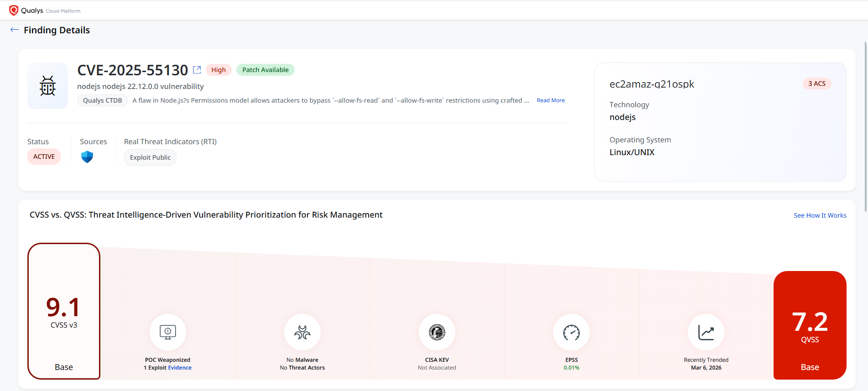Select the POC Weaponized monitor icon
This screenshot has height=391, width=868.
pos(168,332)
